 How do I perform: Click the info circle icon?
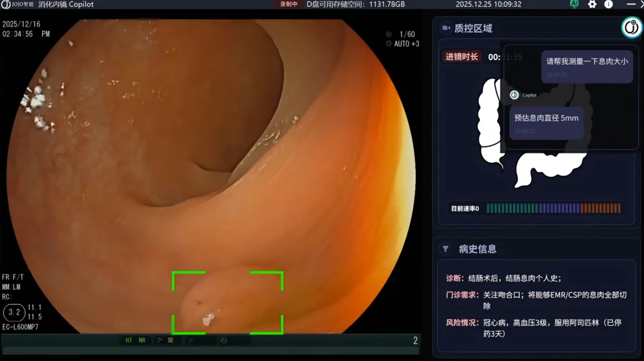click(x=608, y=4)
